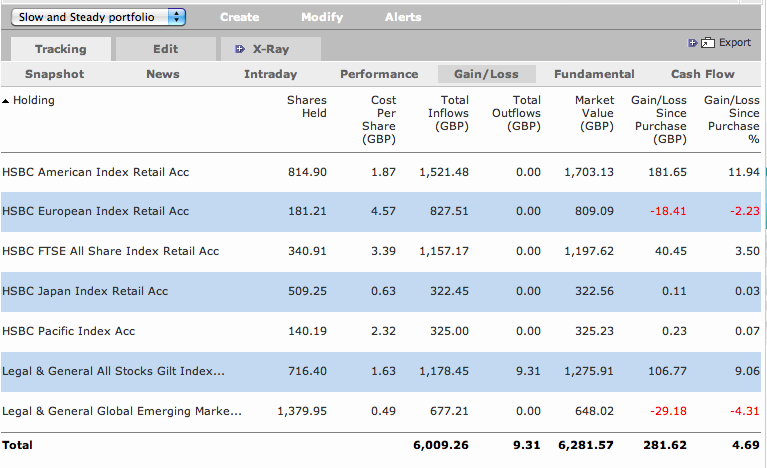The height and width of the screenshot is (468, 767).
Task: Select the Snapshot view
Action: pos(54,74)
